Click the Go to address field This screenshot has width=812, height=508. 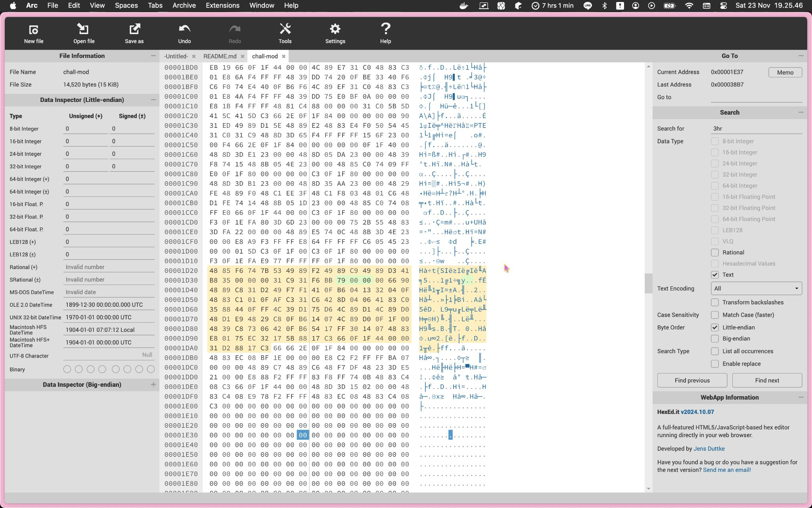tap(756, 97)
